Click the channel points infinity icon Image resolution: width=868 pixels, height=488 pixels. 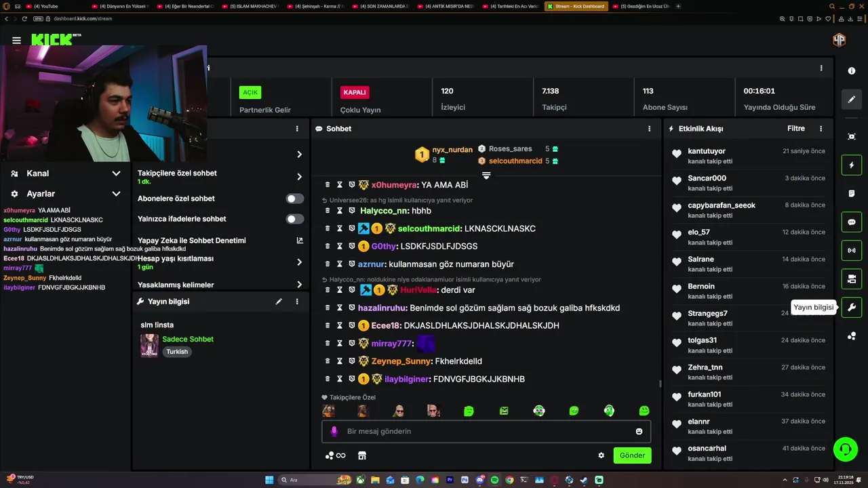click(x=336, y=455)
